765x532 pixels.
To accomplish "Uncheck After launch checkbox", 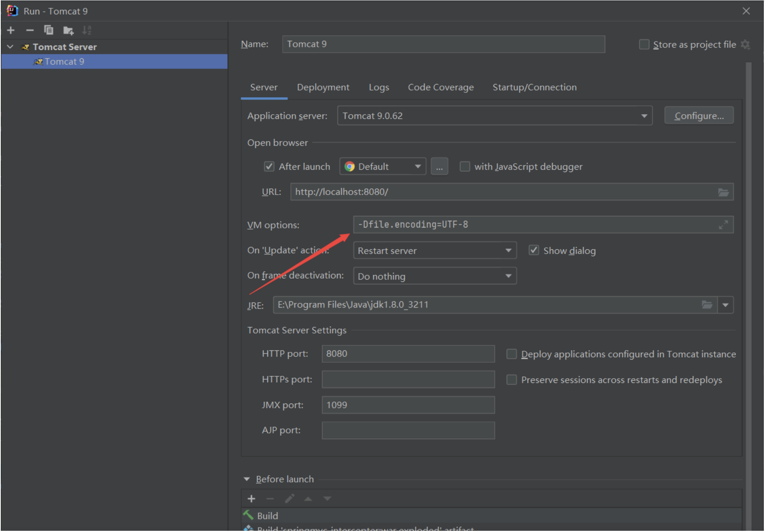I will pyautogui.click(x=269, y=166).
